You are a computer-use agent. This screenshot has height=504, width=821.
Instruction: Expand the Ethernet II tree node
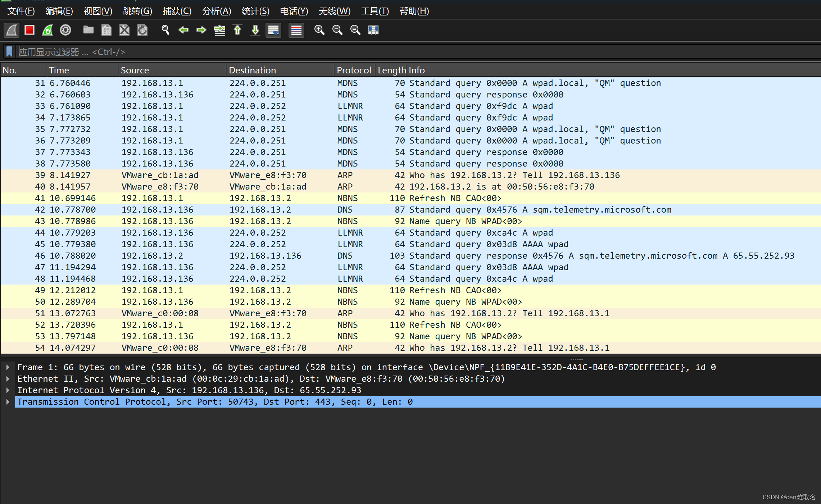click(x=8, y=379)
